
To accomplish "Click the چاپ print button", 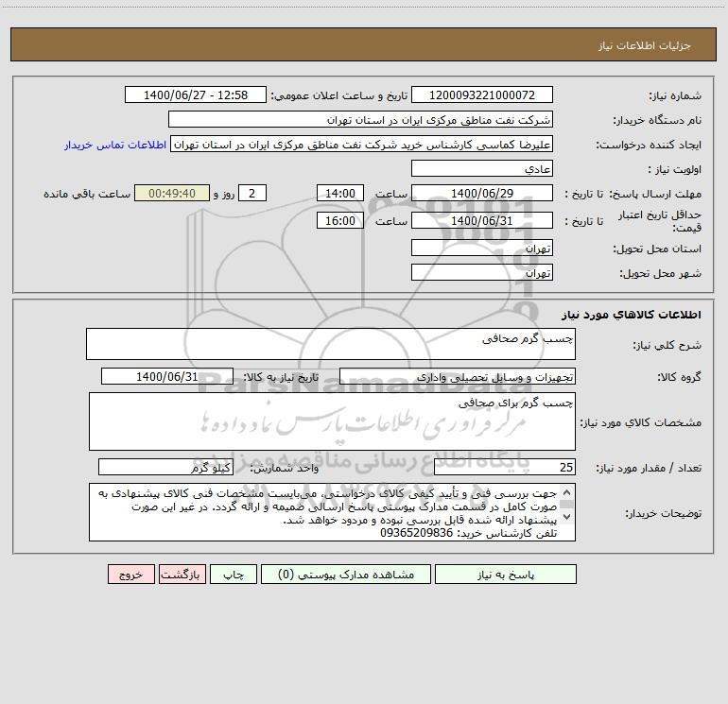I will 234,575.
